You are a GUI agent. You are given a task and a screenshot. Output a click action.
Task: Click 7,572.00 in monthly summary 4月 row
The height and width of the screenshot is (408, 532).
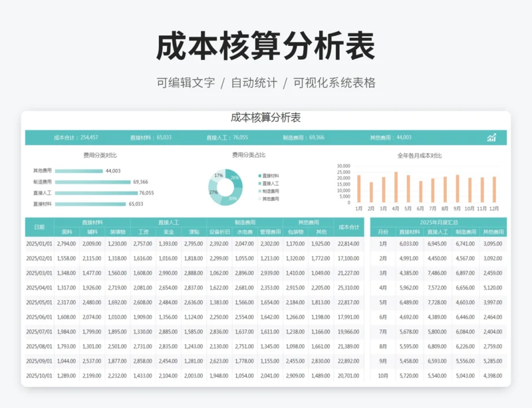pos(437,288)
